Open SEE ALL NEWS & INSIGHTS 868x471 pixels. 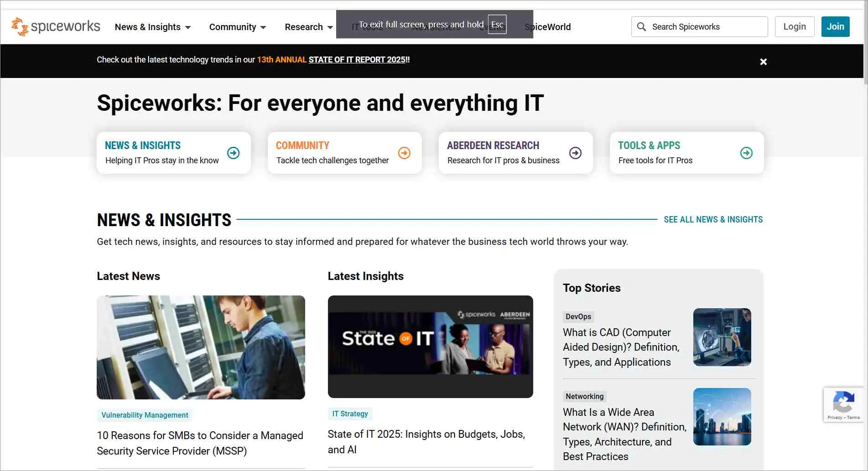713,219
